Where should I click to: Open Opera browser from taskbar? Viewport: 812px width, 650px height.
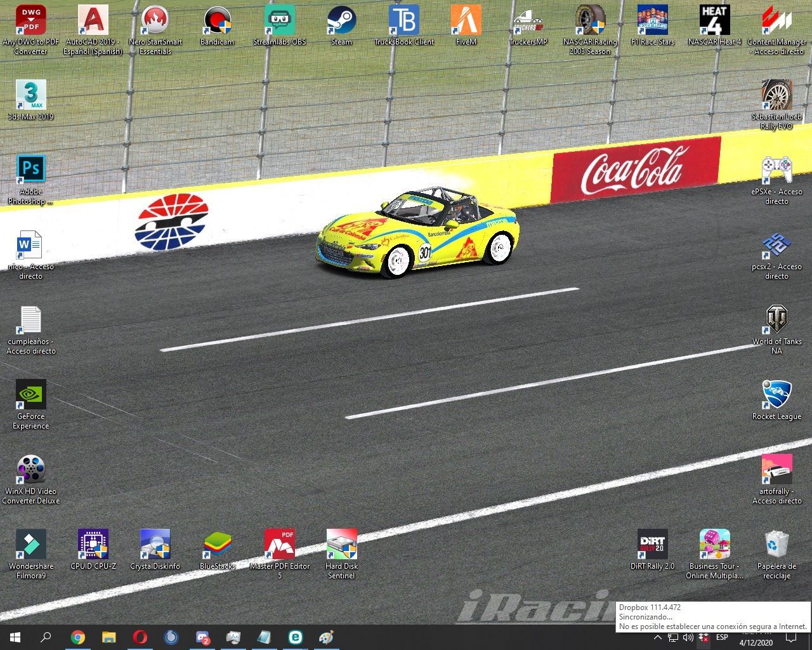click(140, 637)
